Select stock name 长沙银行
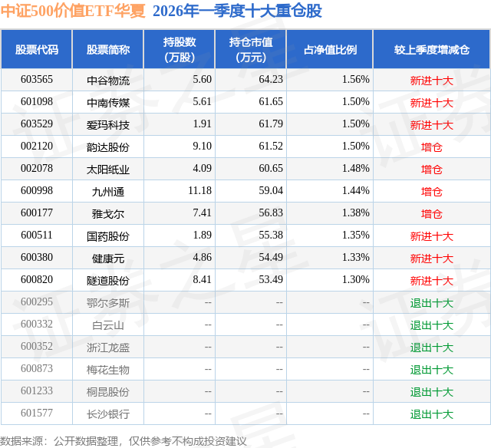491x448 pixels. [x=108, y=414]
